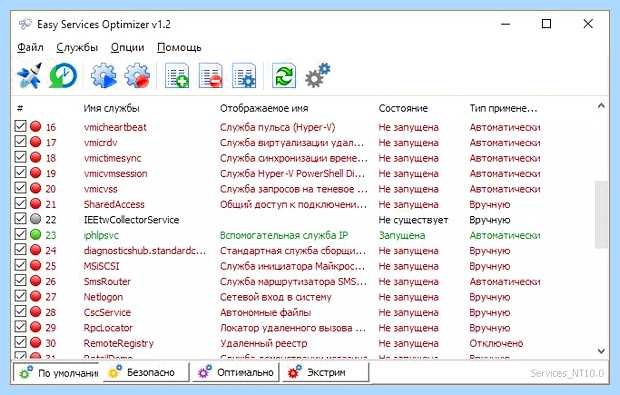Open the Службы menu
This screenshot has width=620, height=395.
click(x=77, y=47)
